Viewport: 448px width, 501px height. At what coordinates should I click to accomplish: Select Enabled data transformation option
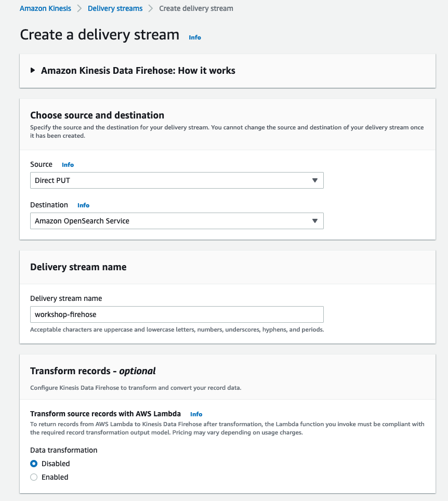pos(34,477)
